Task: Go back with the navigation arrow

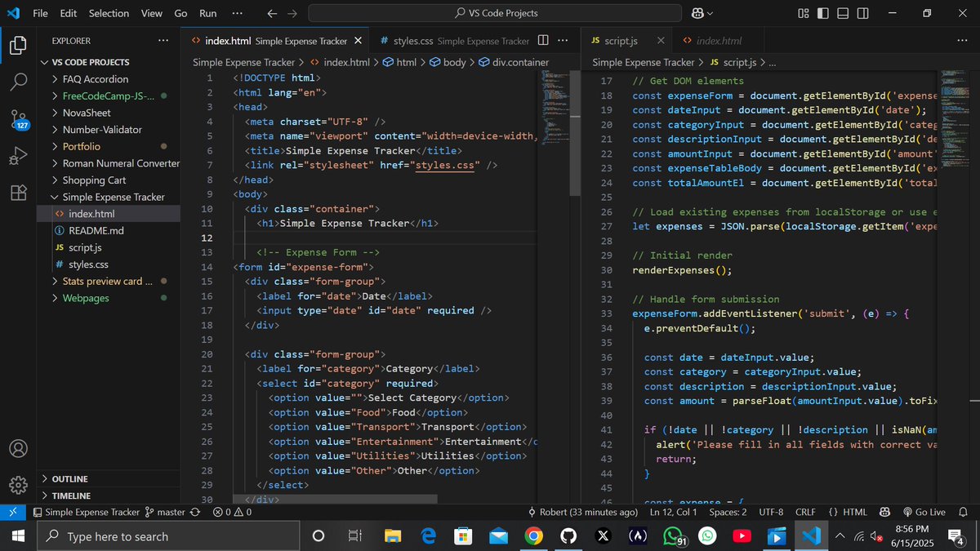Action: click(272, 13)
